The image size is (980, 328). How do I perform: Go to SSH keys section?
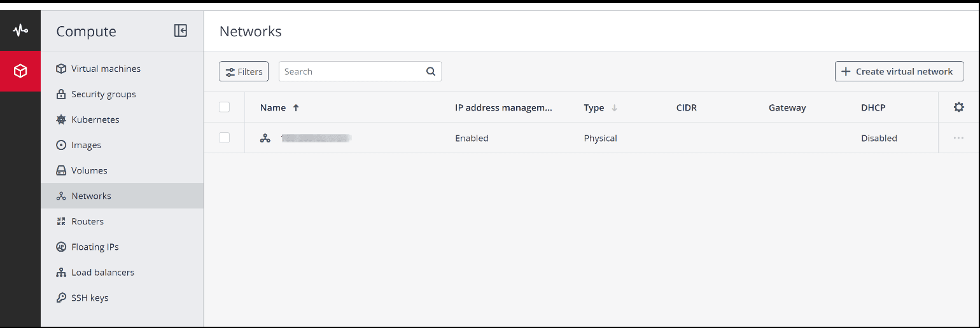click(x=90, y=297)
